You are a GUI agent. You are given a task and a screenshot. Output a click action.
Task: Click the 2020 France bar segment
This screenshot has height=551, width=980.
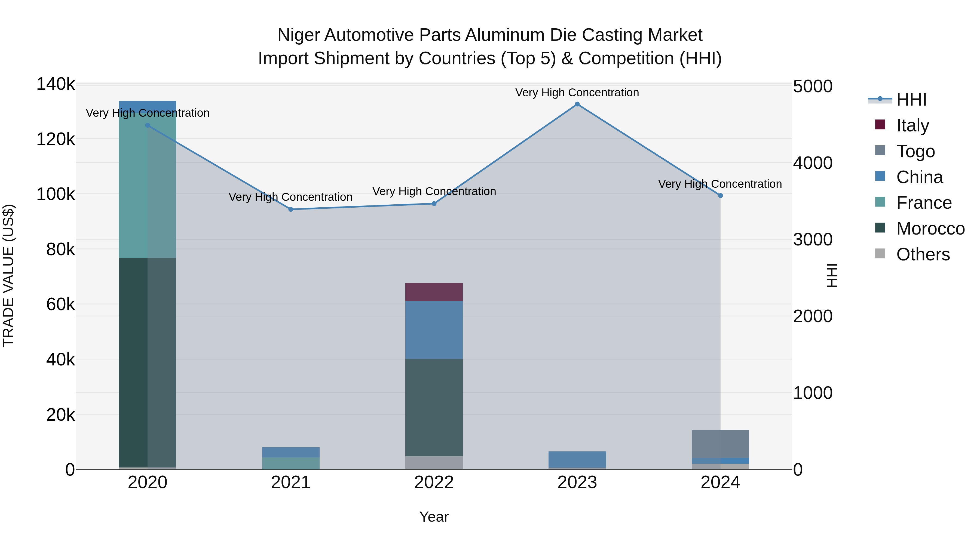pos(148,185)
